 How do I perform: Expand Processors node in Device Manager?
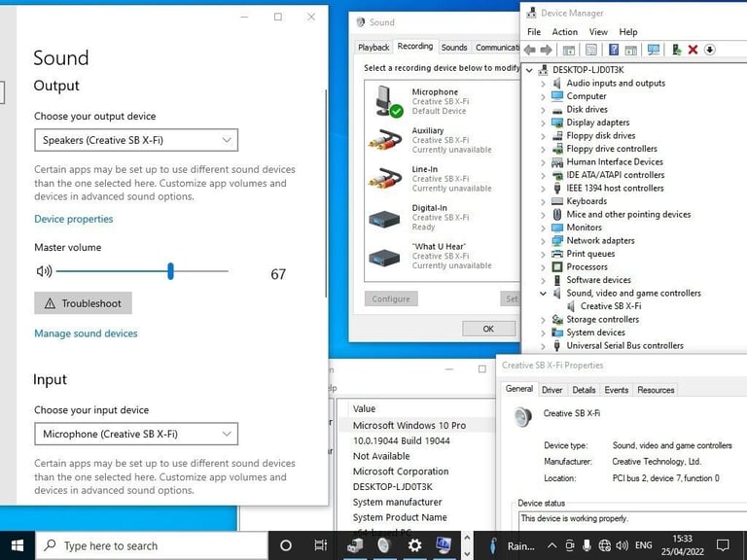(543, 267)
